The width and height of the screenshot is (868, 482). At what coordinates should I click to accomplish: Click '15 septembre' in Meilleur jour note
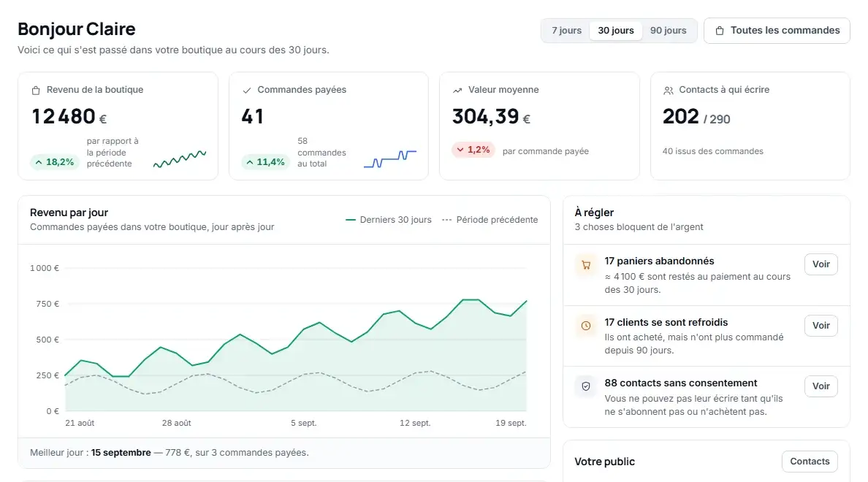click(121, 453)
